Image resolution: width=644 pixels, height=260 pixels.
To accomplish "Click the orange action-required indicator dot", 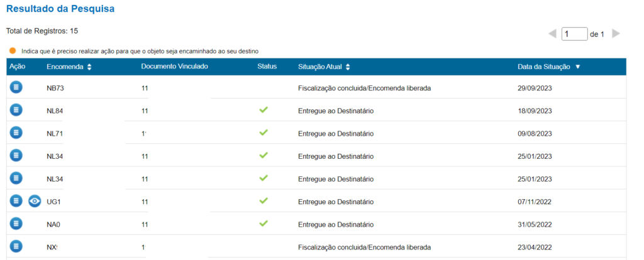I will [x=13, y=51].
